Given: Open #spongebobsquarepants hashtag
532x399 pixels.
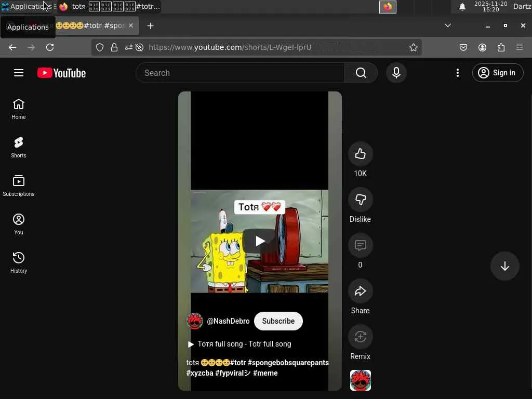Looking at the screenshot, I should click(288, 363).
